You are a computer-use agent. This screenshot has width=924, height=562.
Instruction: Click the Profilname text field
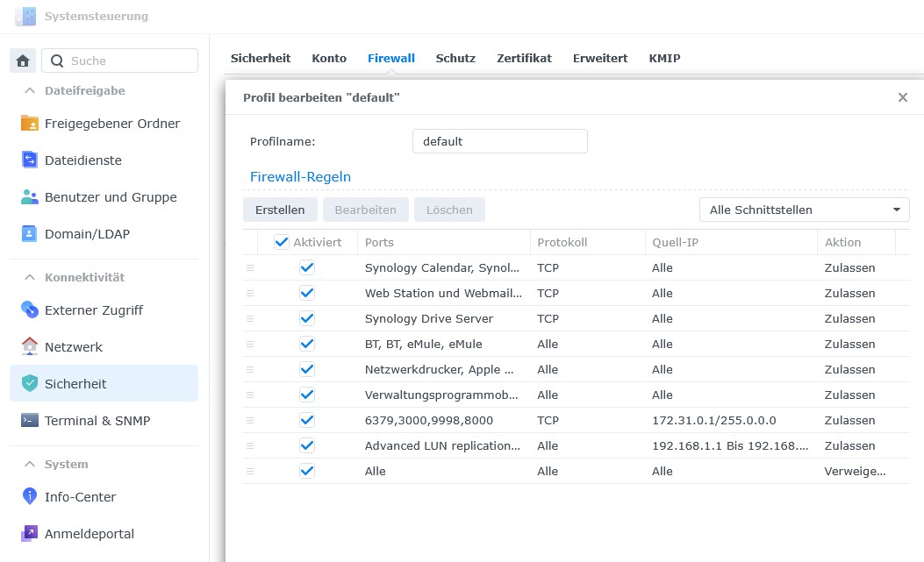point(499,141)
